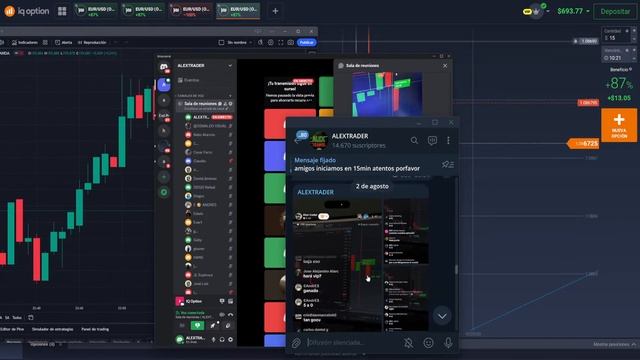The image size is (640, 360).
Task: Select the second EUR/USD asset tab
Action: click(143, 11)
